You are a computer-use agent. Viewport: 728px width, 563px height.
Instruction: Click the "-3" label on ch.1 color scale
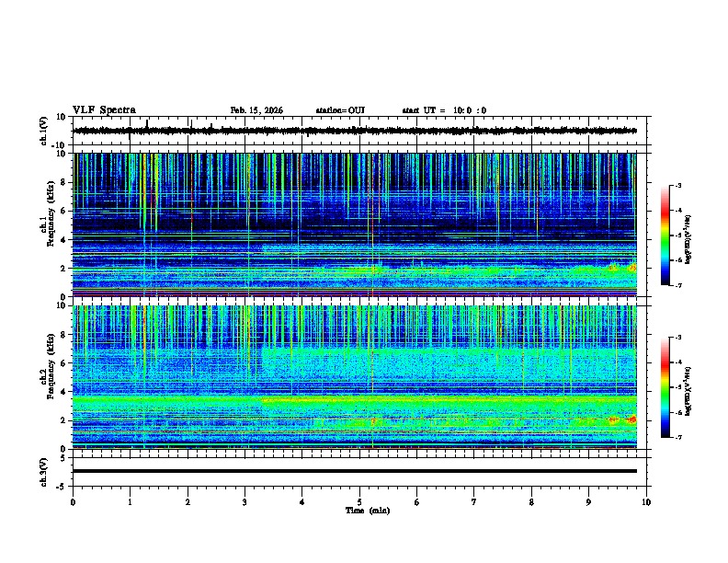coord(678,185)
